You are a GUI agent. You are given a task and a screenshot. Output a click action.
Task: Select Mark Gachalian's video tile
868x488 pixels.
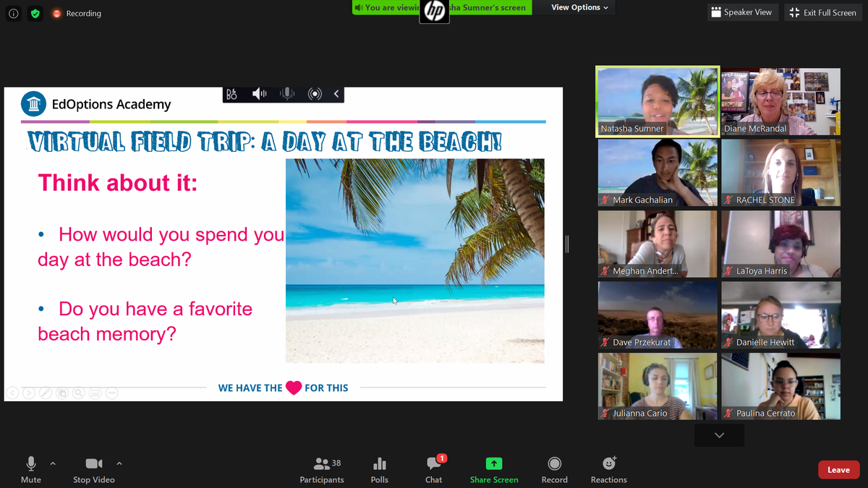[658, 173]
